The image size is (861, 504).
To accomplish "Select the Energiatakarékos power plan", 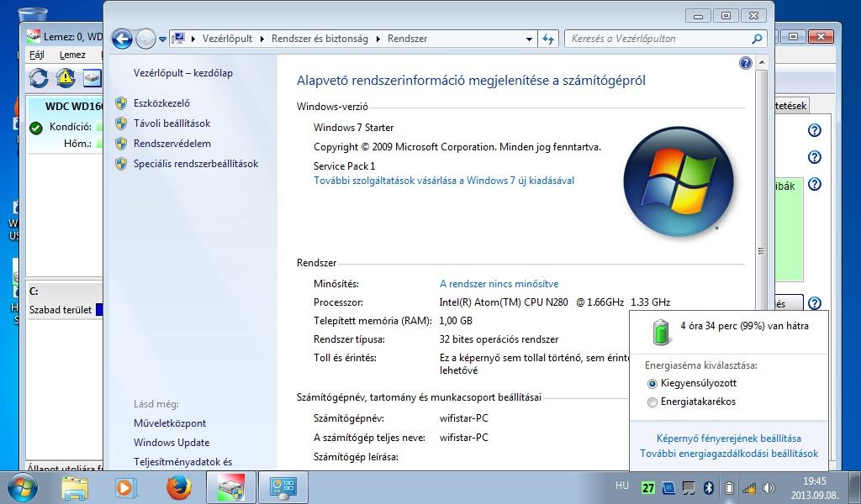I will click(x=652, y=402).
